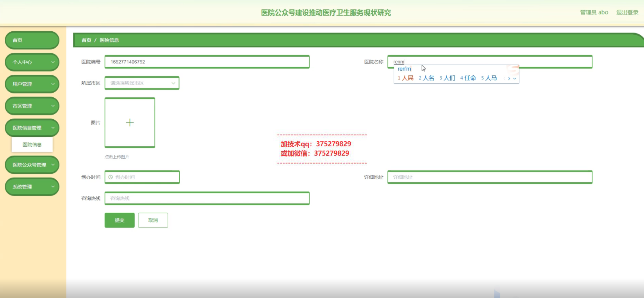Collapse the 医院信息管理 sidebar menu
The image size is (644, 298).
tap(32, 128)
